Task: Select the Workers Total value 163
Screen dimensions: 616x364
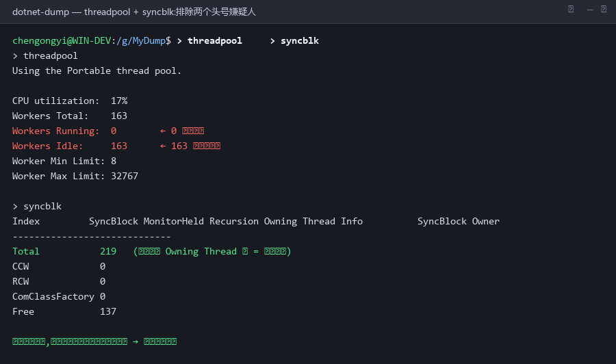Action: [119, 116]
